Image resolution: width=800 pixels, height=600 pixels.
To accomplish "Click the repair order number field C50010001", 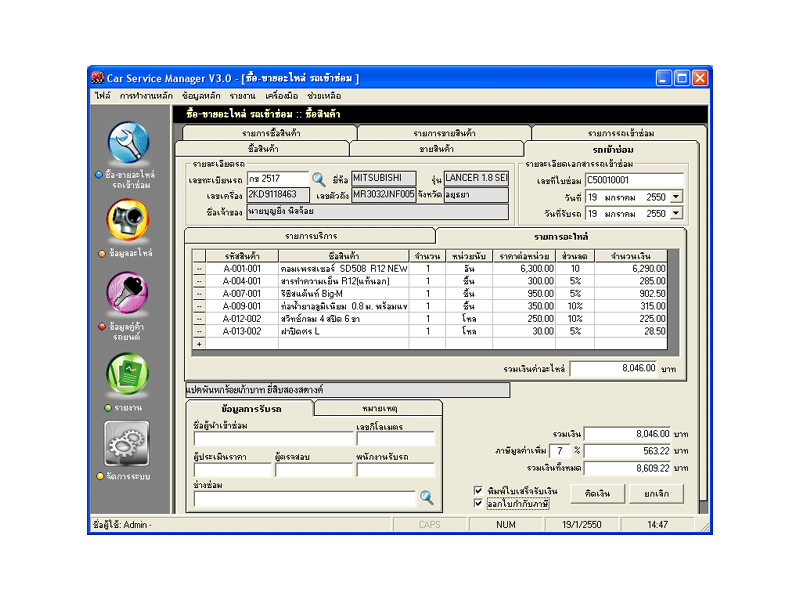I will pos(634,180).
